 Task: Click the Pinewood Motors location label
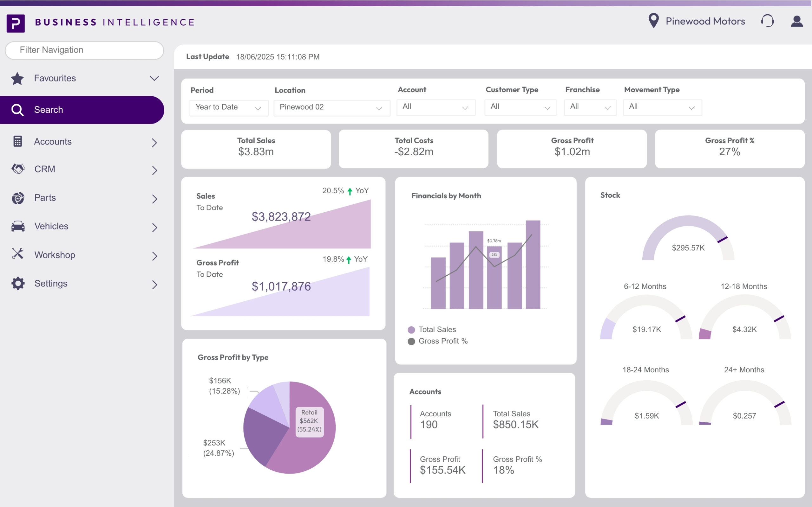[x=705, y=21]
